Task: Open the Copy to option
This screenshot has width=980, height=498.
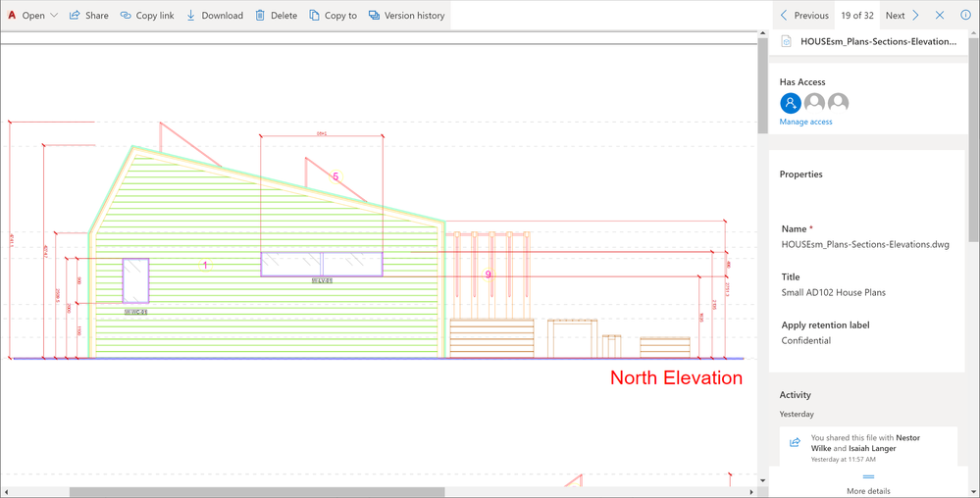Action: click(334, 15)
